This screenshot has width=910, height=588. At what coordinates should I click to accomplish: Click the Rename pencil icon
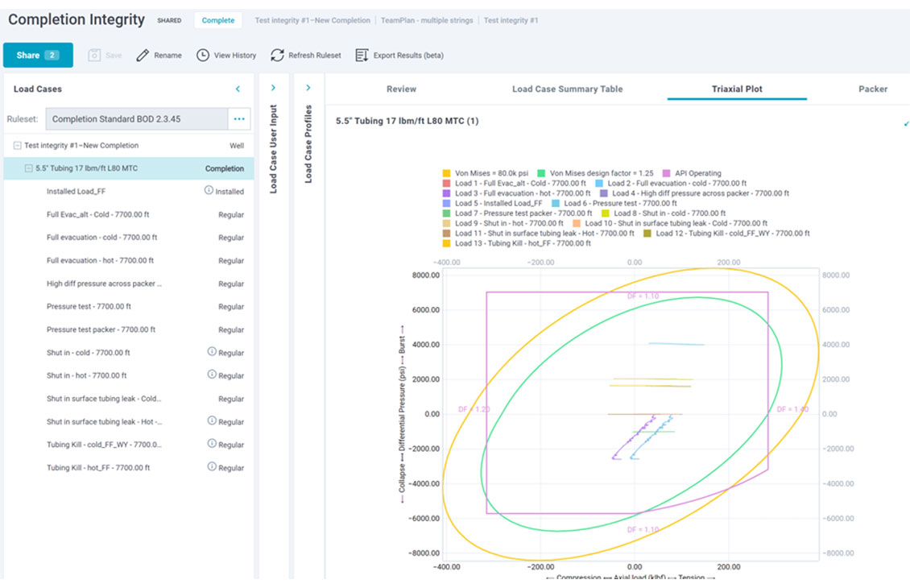point(143,56)
